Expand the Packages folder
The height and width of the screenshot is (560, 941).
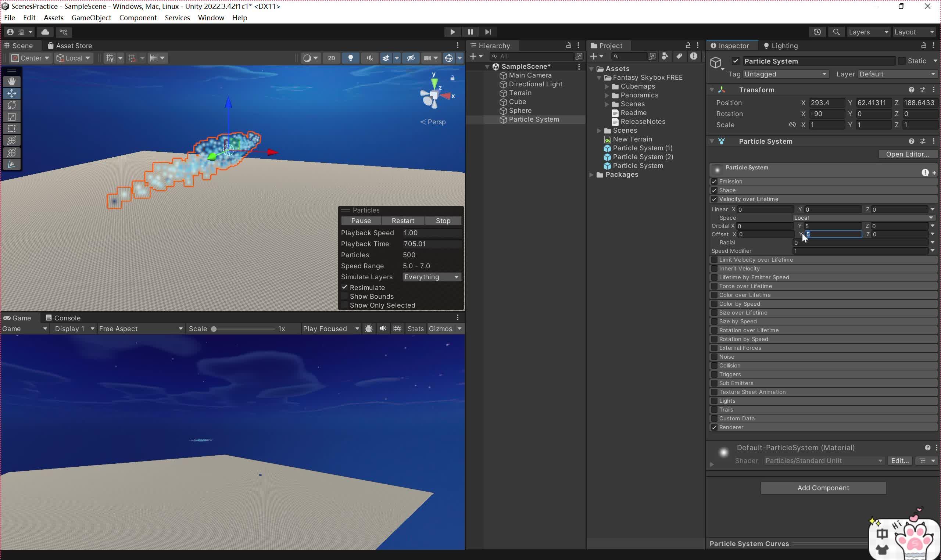591,175
